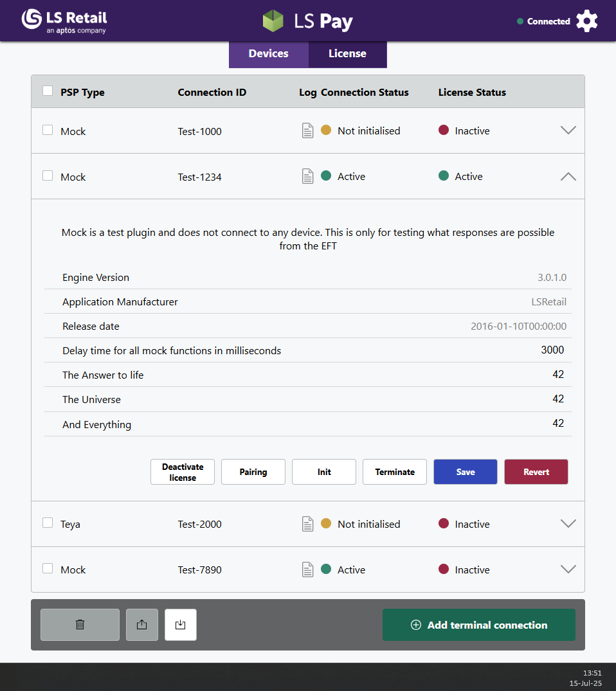Collapse the Test-1234 connection details
The width and height of the screenshot is (616, 691).
[568, 176]
